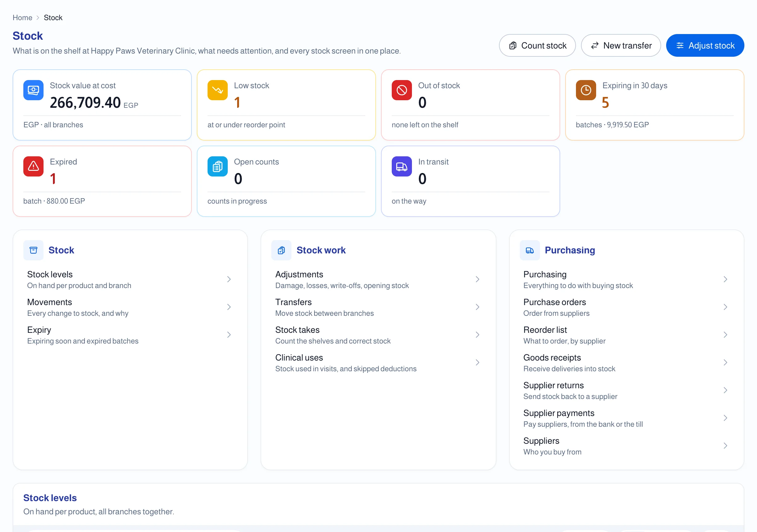Viewport: 757px width, 532px height.
Task: Open the Clinical uses entry
Action: pyautogui.click(x=378, y=363)
